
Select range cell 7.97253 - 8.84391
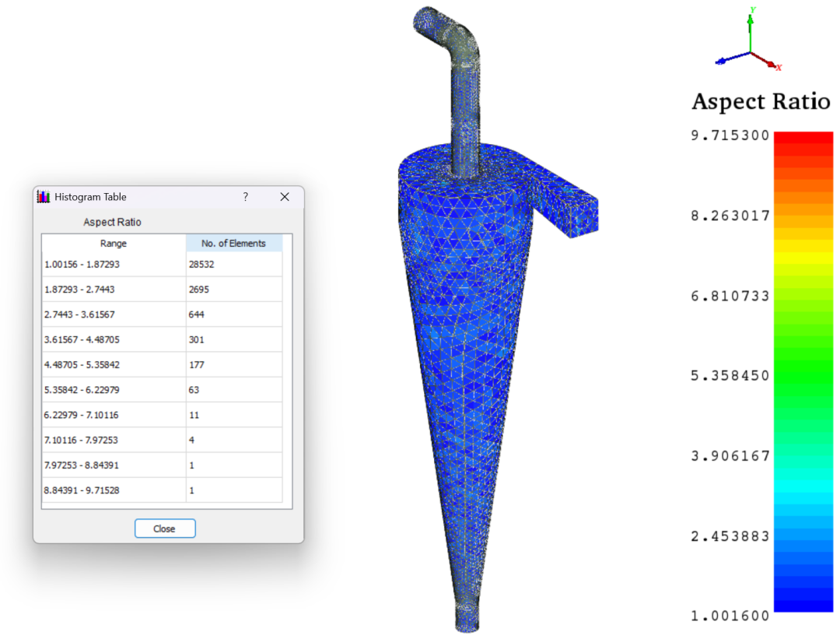coord(114,466)
